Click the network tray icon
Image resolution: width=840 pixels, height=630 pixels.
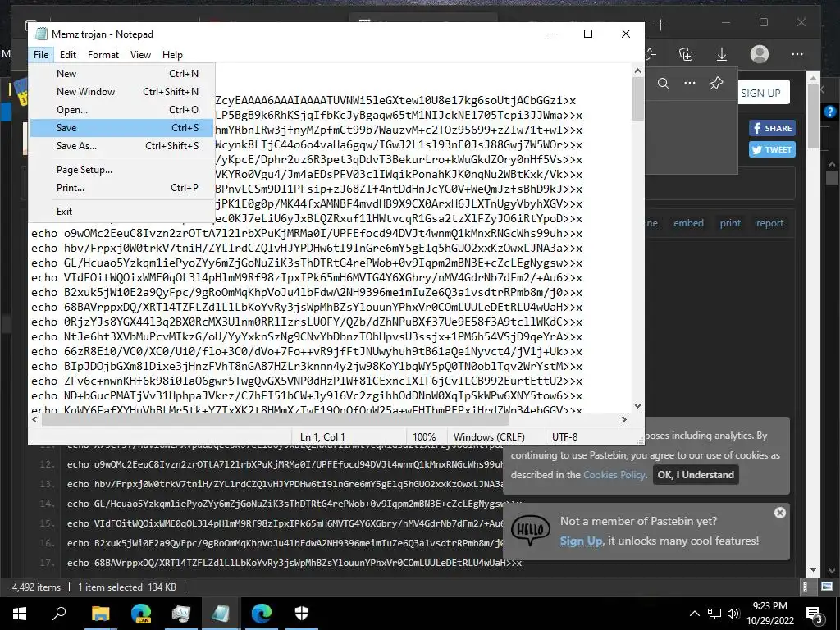pos(714,614)
